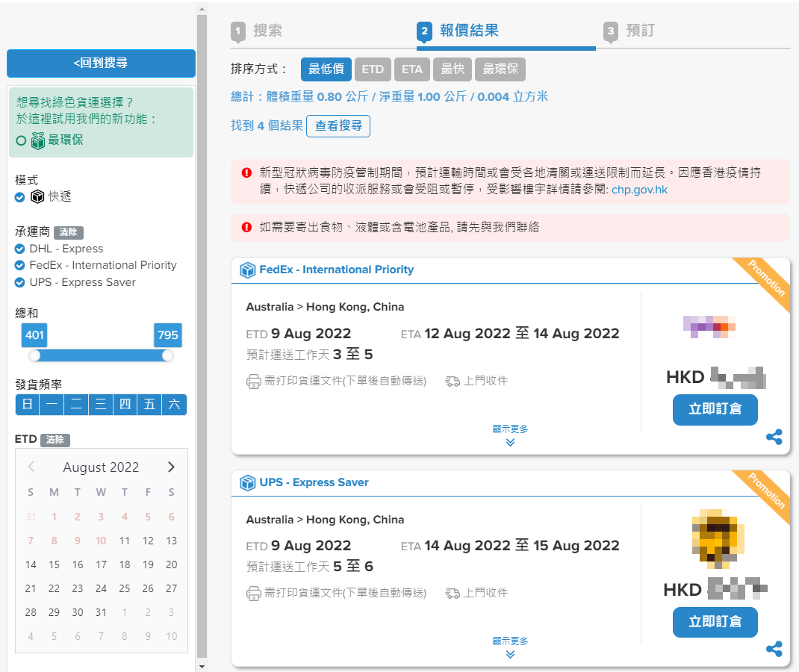Screen dimensions: 799x672
Task: Toggle Sunday (日) shipping frequency
Action: 28,405
